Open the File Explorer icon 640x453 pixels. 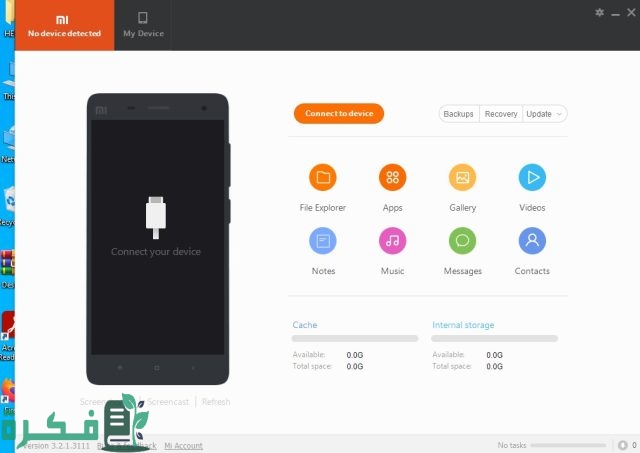click(322, 178)
